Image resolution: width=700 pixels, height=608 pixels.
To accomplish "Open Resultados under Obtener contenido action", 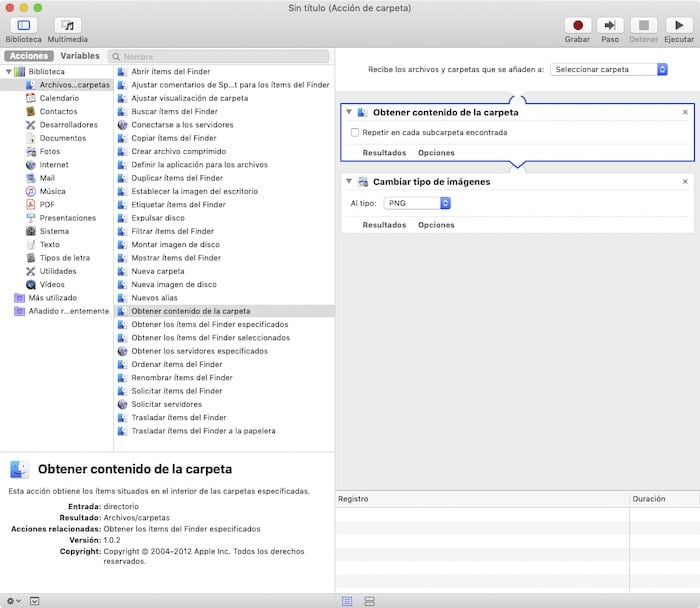I will point(384,153).
